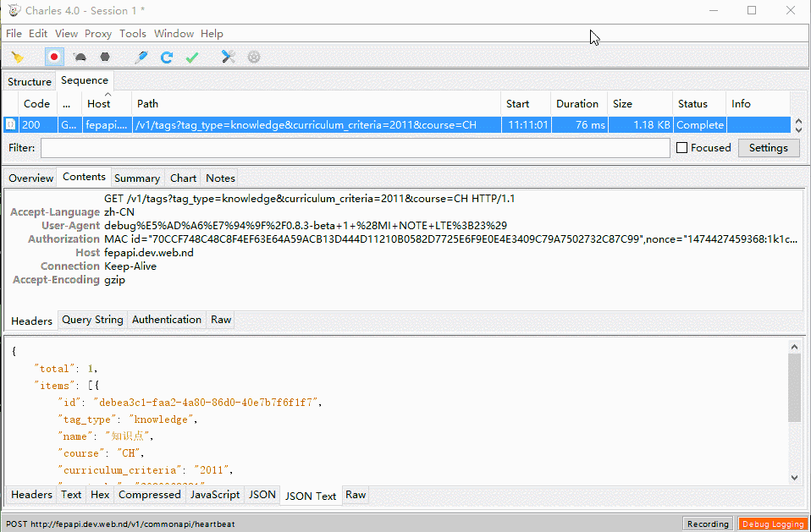This screenshot has width=811, height=532.
Task: Open the Tools menu
Action: click(x=133, y=34)
